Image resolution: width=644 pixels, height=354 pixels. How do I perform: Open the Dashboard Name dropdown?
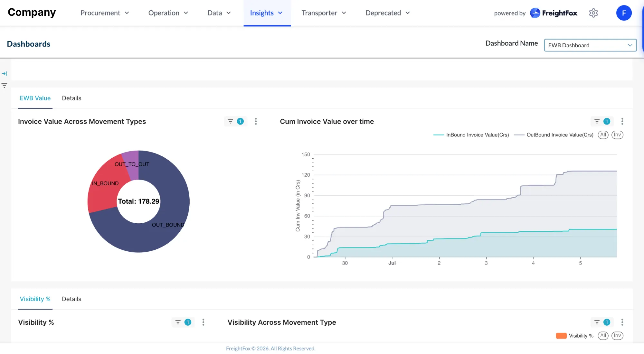tap(590, 45)
